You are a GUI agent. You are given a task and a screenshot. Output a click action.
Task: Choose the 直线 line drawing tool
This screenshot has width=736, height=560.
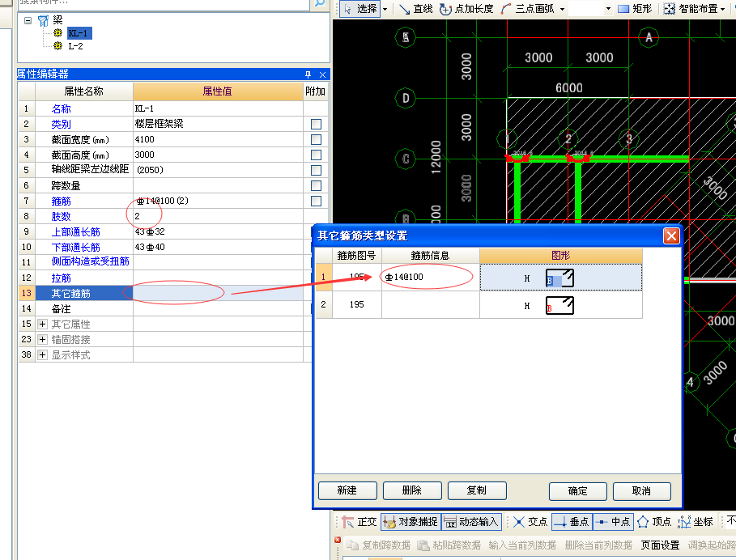pos(416,9)
